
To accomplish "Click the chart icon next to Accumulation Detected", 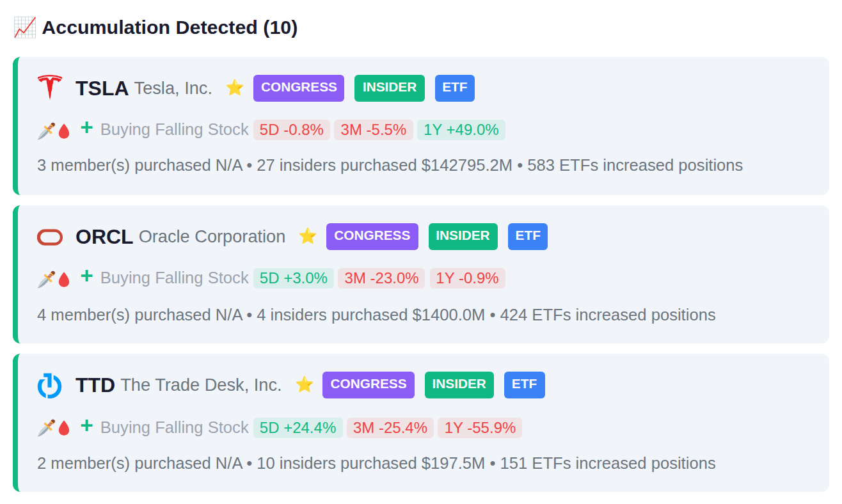I will [25, 28].
